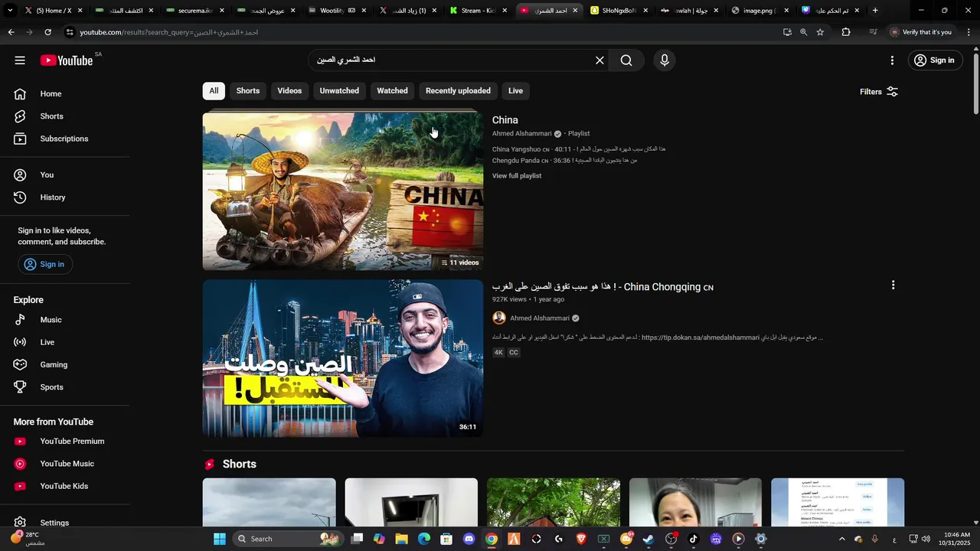The width and height of the screenshot is (980, 551).
Task: Select the Live filter chip
Action: [x=516, y=91]
